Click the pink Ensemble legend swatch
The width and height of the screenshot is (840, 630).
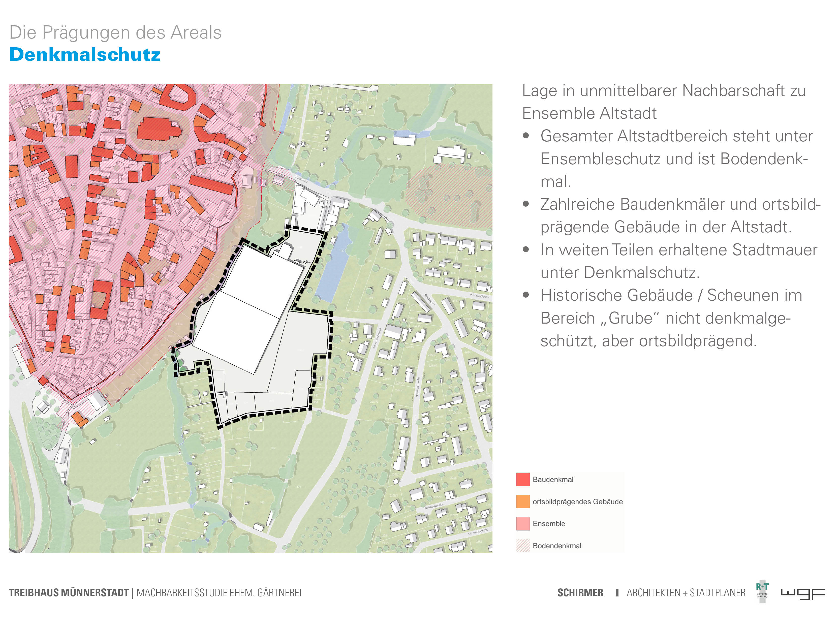click(522, 524)
